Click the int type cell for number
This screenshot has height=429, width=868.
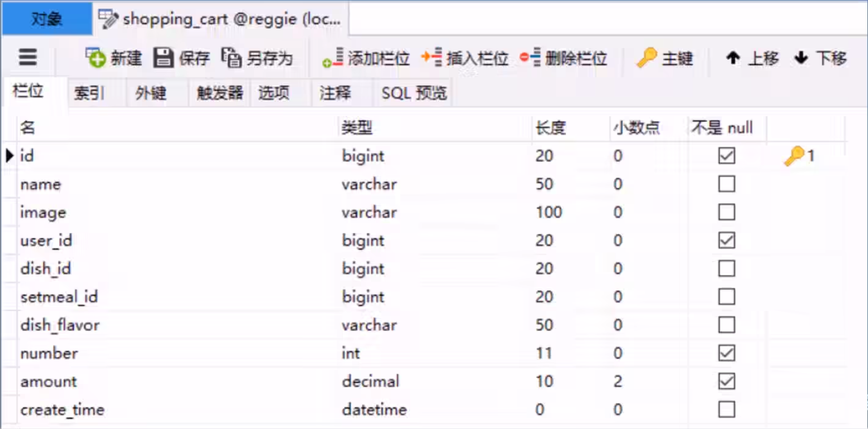pos(435,353)
